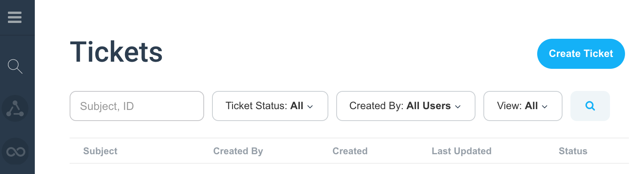
Task: Expand the Ticket Status dropdown
Action: point(270,106)
